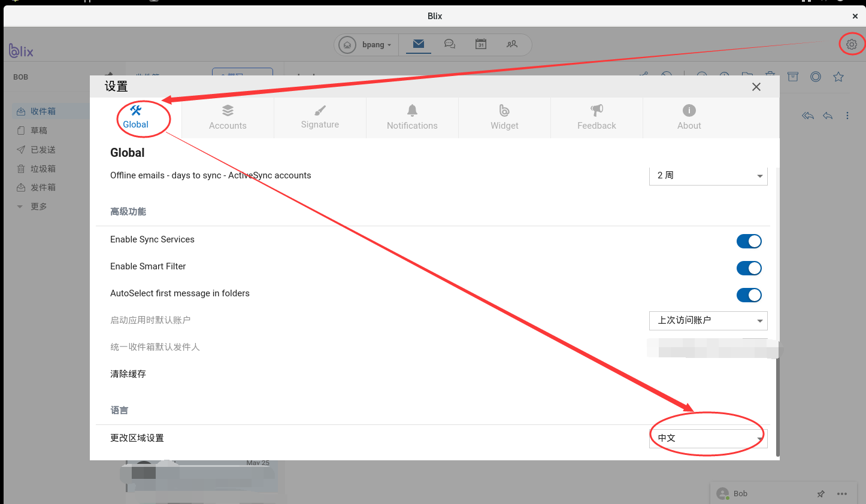This screenshot has height=504, width=866.
Task: Archive the message using the archive box icon
Action: (x=792, y=77)
